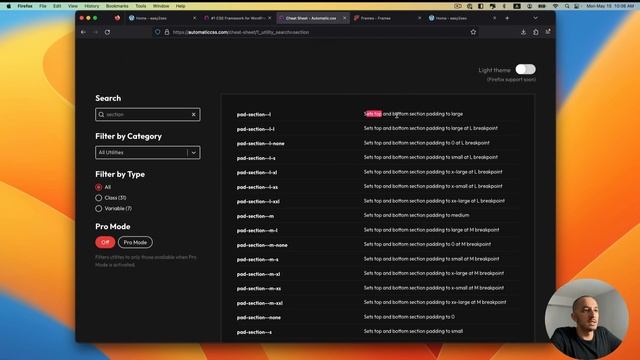
Task: Click the magnifier icon in search box
Action: (x=101, y=115)
